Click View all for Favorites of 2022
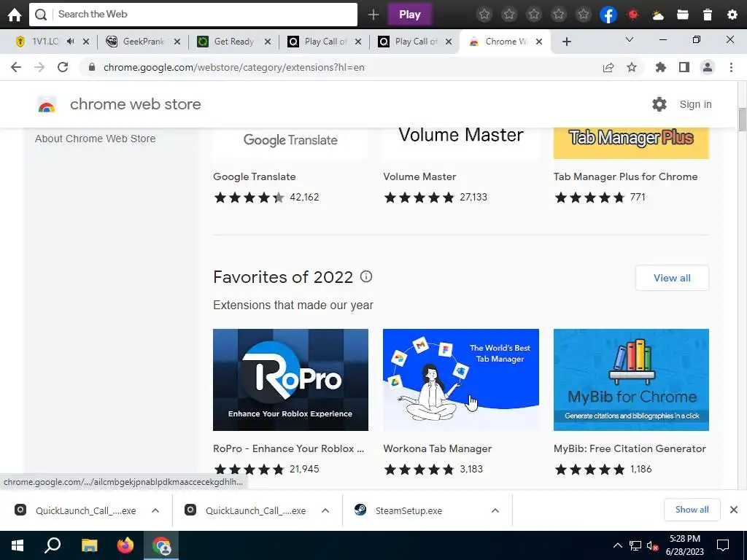747x560 pixels. (x=672, y=278)
